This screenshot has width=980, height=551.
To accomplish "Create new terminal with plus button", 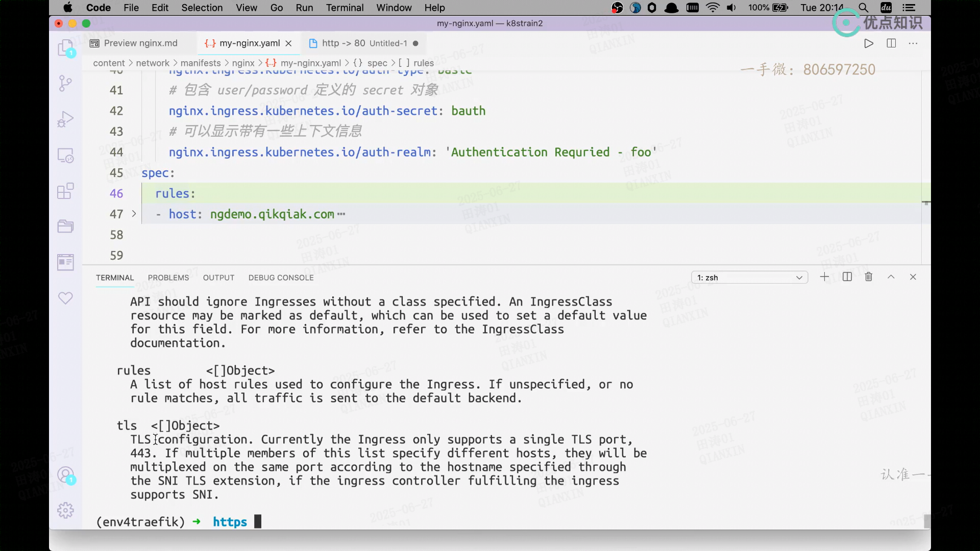I will click(x=824, y=277).
